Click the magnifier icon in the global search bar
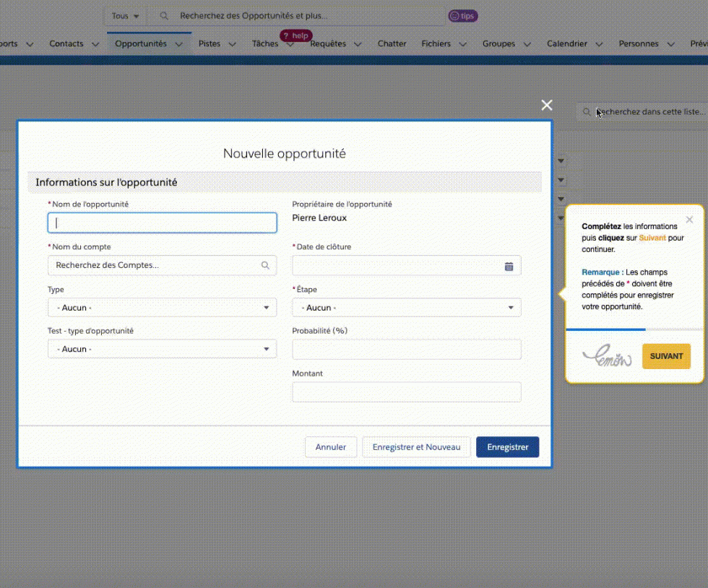The height and width of the screenshot is (588, 708). (163, 15)
